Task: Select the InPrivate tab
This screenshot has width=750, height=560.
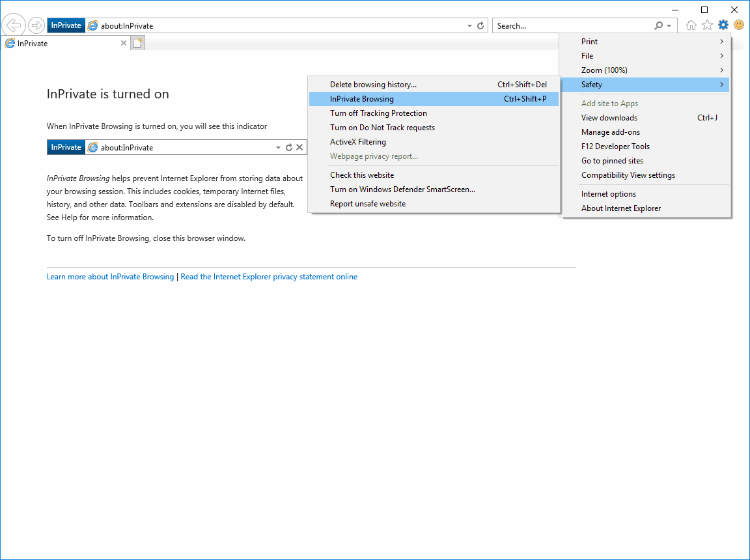Action: 66,44
